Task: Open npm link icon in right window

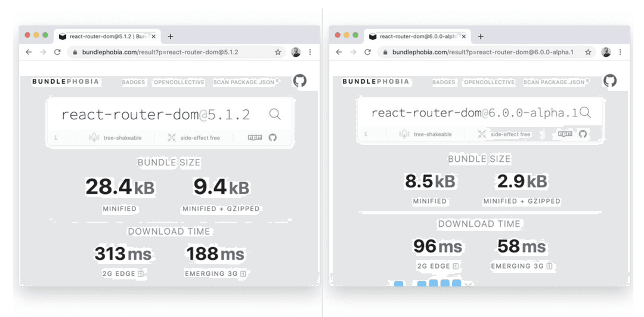Action: (565, 134)
